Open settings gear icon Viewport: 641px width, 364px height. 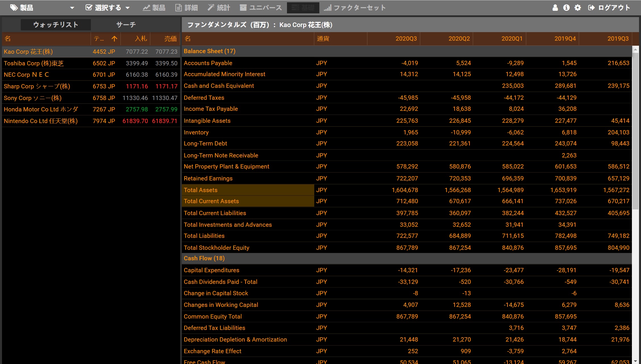(x=578, y=8)
